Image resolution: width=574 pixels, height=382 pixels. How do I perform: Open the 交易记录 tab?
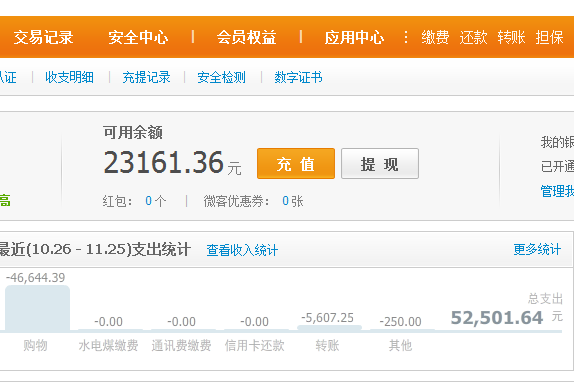tap(44, 37)
